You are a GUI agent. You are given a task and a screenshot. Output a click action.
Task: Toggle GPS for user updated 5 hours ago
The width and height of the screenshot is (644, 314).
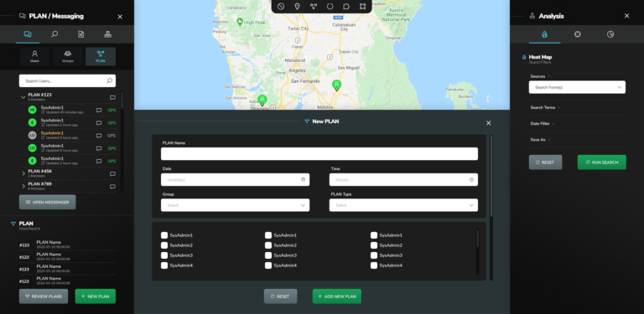point(112,136)
